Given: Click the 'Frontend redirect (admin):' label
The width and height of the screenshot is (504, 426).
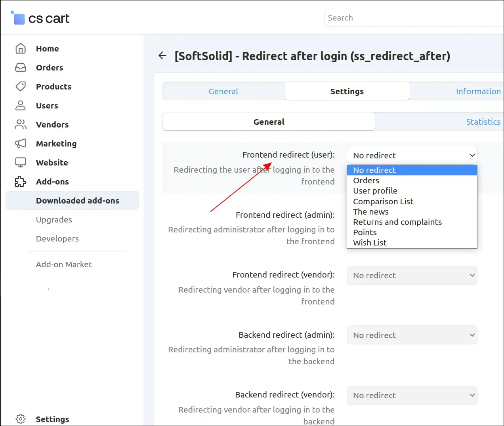Looking at the screenshot, I should (x=285, y=215).
